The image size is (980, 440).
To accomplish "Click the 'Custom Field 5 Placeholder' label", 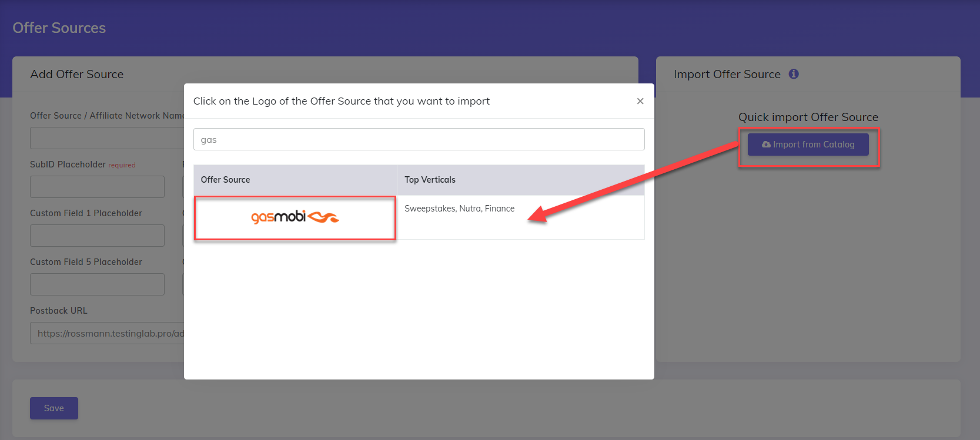I will [x=86, y=262].
